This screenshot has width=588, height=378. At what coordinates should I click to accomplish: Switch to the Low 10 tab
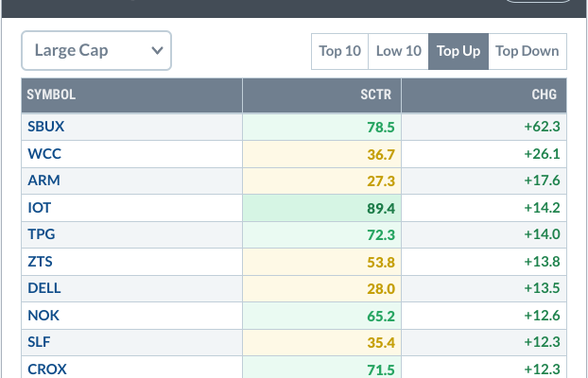398,51
